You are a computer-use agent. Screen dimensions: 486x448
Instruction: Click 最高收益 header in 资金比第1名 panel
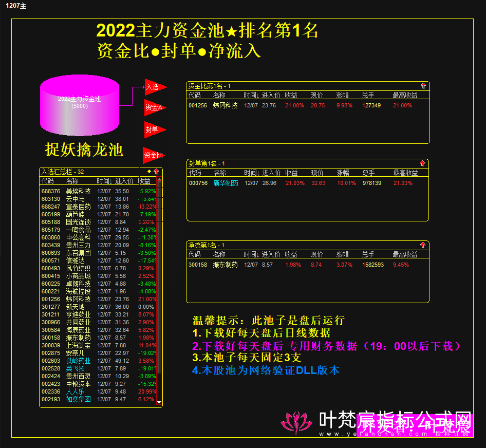[405, 95]
